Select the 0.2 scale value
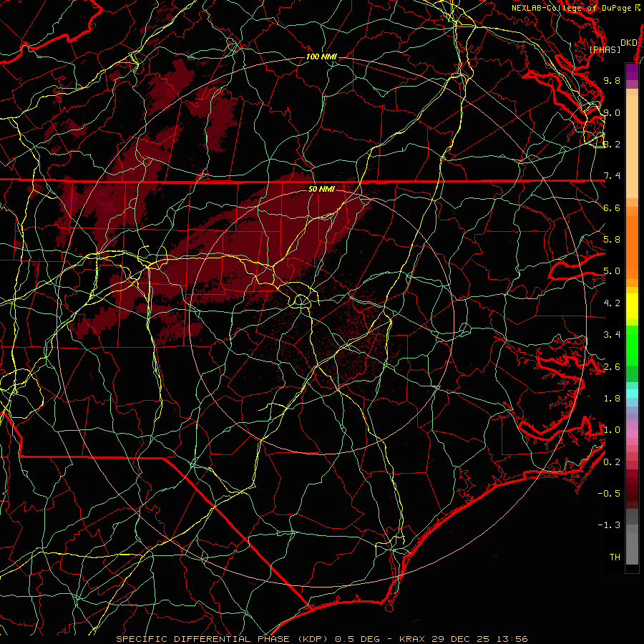Viewport: 644px width, 644px height. [612, 462]
